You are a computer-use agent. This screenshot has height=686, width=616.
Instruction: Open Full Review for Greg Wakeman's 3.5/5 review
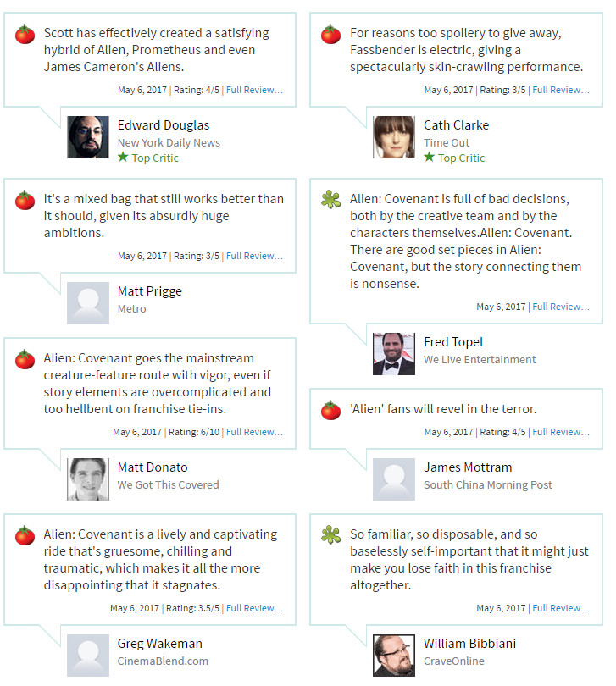(x=254, y=608)
